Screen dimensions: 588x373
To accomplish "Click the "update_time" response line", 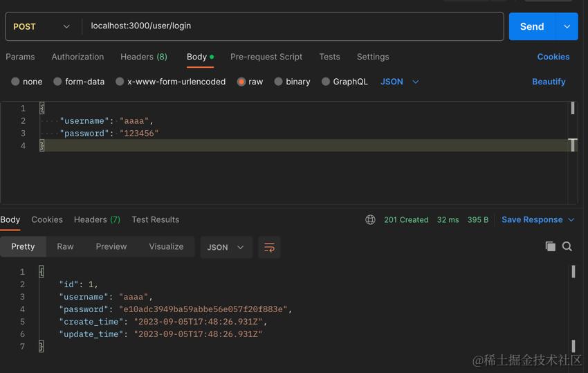I will pos(160,334).
